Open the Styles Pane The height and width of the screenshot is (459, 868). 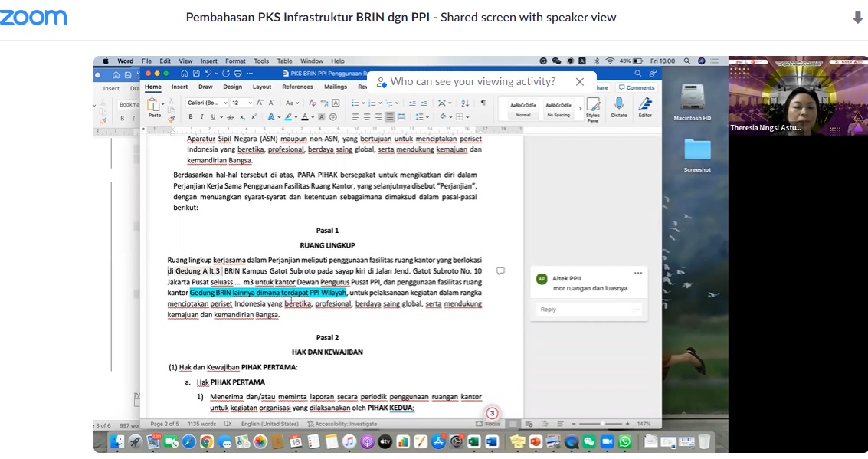pos(593,110)
